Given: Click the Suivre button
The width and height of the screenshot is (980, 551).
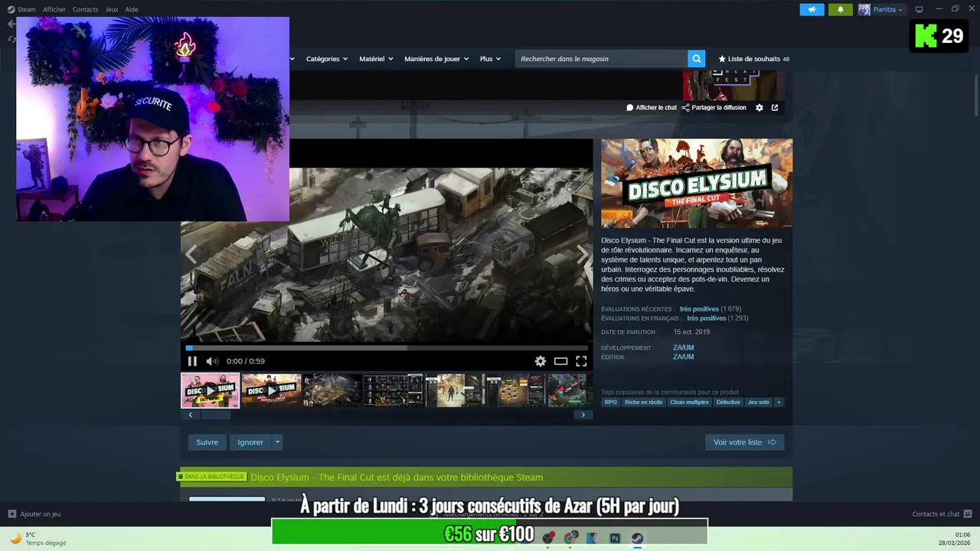Looking at the screenshot, I should pos(207,442).
